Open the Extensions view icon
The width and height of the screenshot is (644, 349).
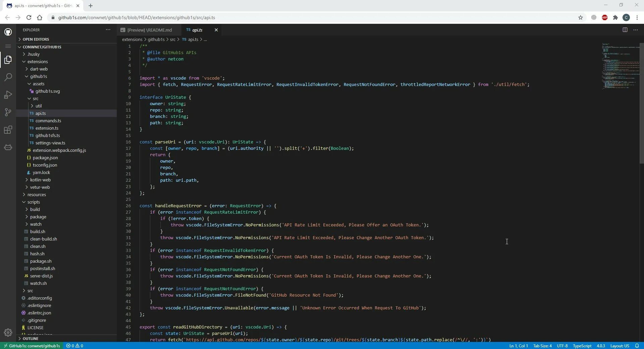pos(8,130)
